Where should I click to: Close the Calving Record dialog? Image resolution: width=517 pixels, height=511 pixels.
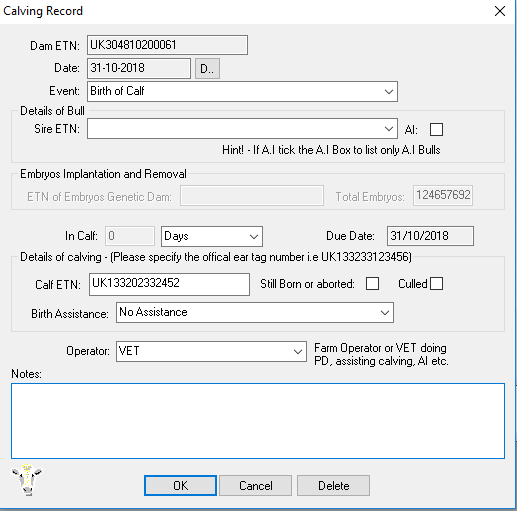point(500,11)
